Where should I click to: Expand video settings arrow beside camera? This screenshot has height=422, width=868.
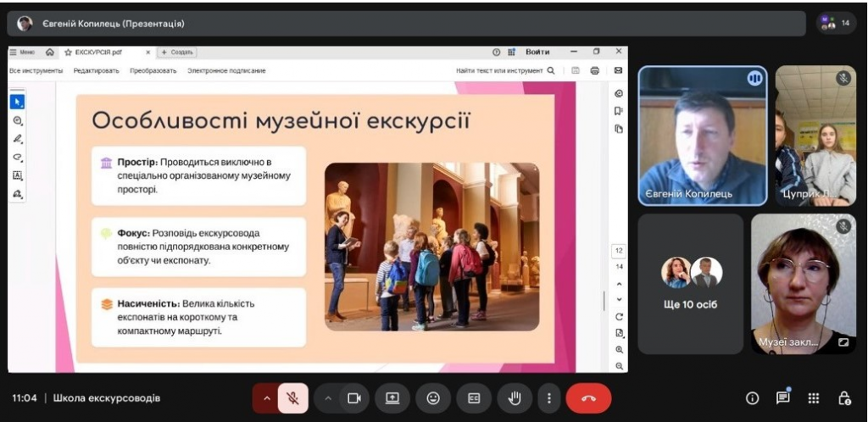[x=329, y=398]
